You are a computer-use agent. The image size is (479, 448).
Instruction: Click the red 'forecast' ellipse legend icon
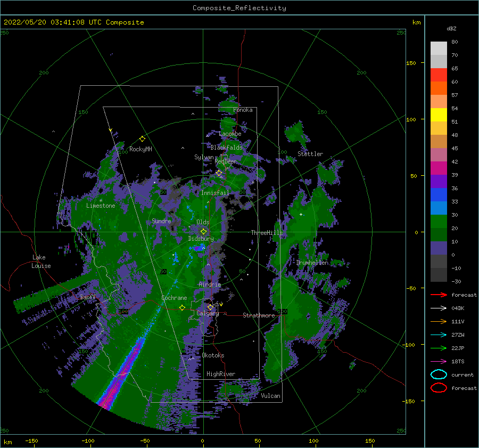pos(439,388)
